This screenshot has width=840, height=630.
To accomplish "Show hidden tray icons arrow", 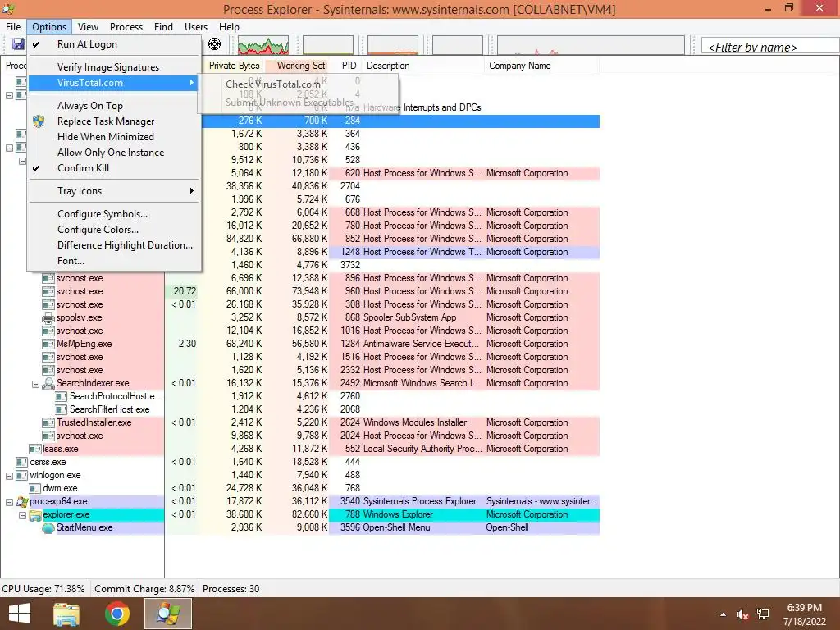I will 724,614.
